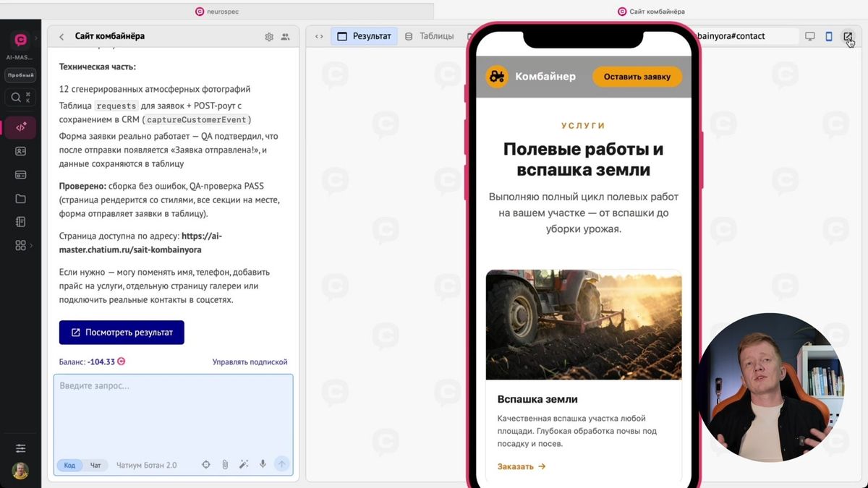Open Чатиум Ботан 2.0 model selector
The width and height of the screenshot is (868, 488).
[x=147, y=465]
